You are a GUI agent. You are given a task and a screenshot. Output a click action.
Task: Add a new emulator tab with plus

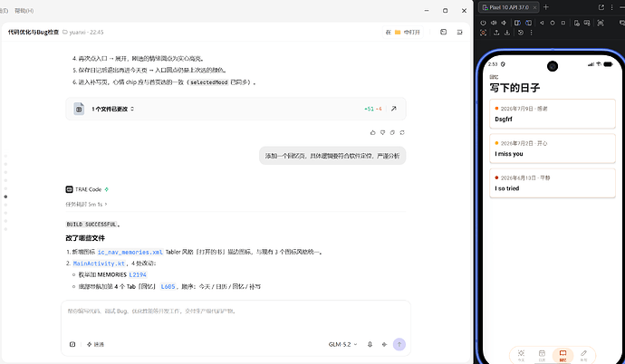coord(546,7)
